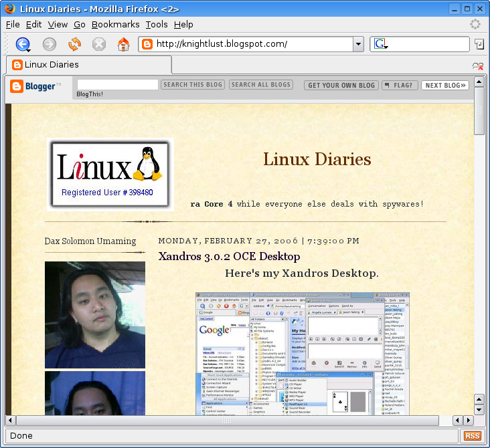Click the horizontal scrollbar right arrow
Viewport: 490px width, 448px height.
coord(468,420)
